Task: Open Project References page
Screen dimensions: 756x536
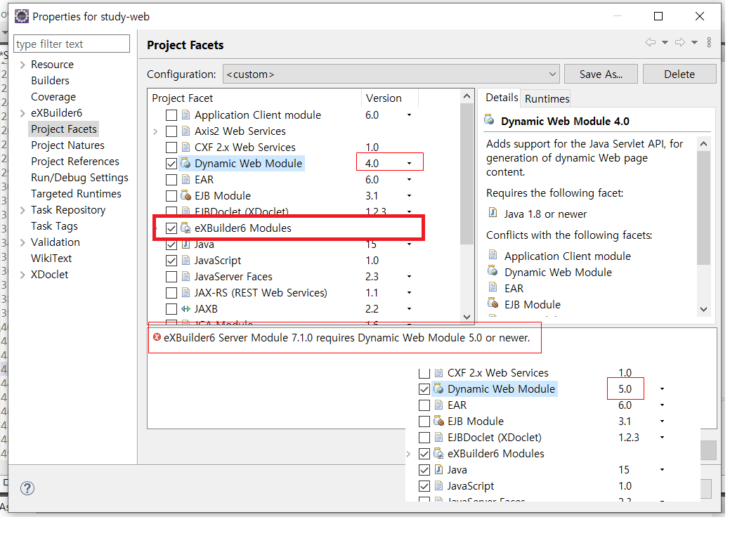Action: click(74, 162)
